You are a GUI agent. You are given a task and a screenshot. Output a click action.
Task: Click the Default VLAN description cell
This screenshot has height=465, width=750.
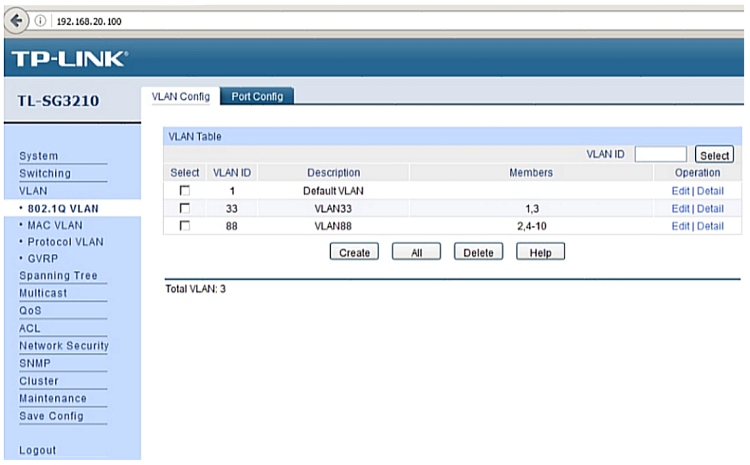[x=333, y=191]
